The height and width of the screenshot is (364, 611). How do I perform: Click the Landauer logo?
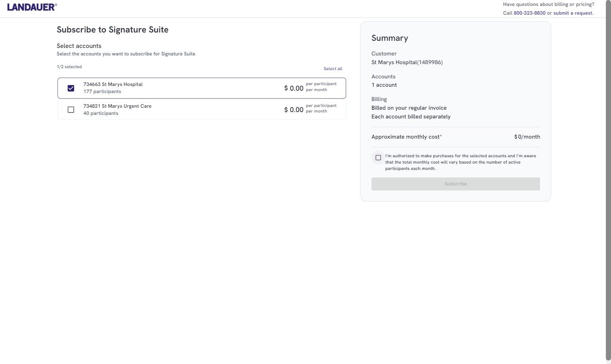tap(32, 7)
